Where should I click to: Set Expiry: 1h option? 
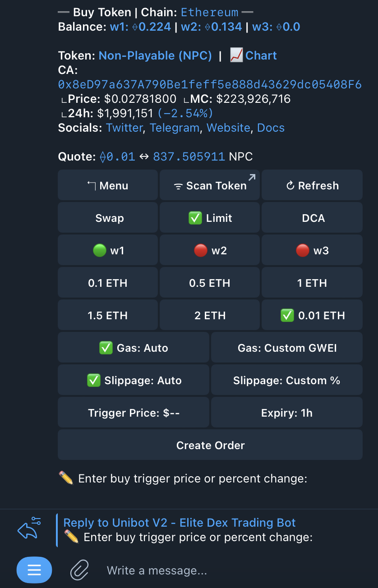[x=287, y=413]
